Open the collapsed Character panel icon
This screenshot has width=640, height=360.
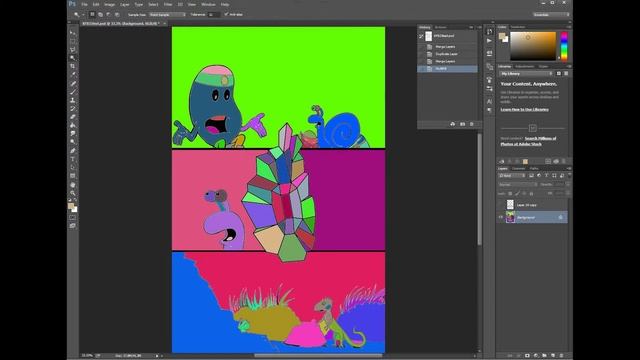489,101
